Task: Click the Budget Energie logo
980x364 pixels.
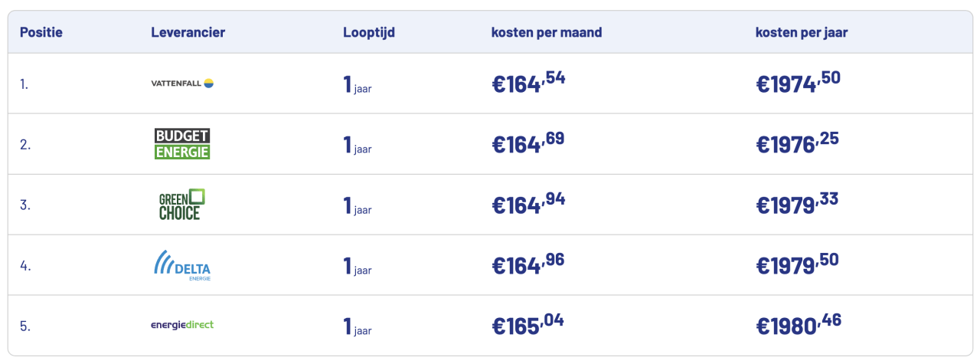Action: tap(182, 144)
